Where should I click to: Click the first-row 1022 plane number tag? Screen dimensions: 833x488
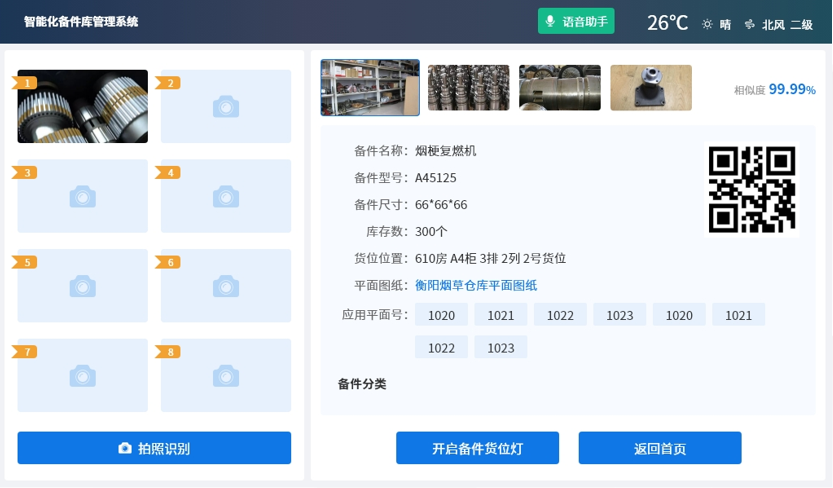point(560,315)
